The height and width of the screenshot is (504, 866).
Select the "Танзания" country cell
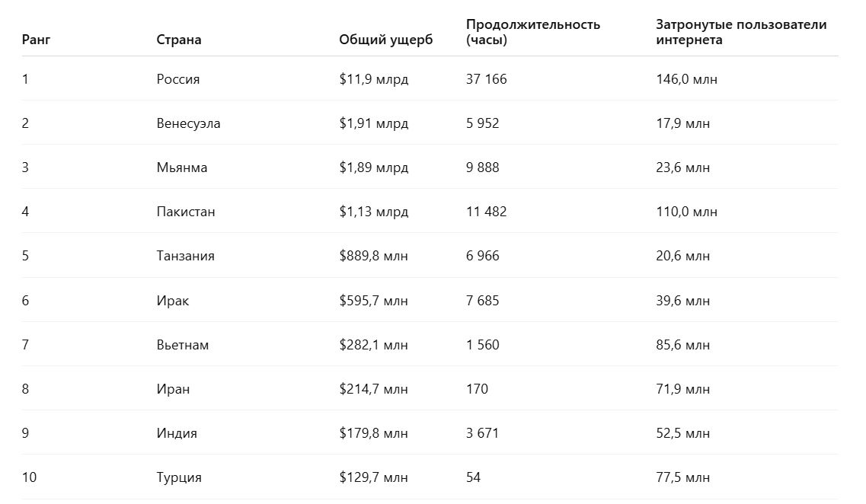click(x=185, y=256)
